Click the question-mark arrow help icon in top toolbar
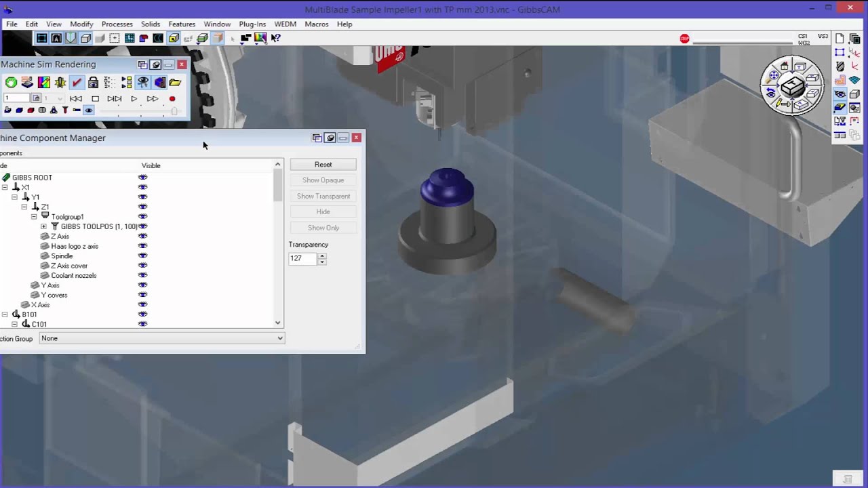Screen dimensions: 868x488 (x=276, y=38)
